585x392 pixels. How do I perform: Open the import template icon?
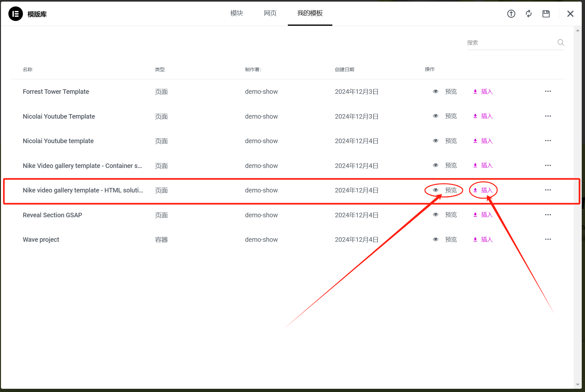click(511, 14)
